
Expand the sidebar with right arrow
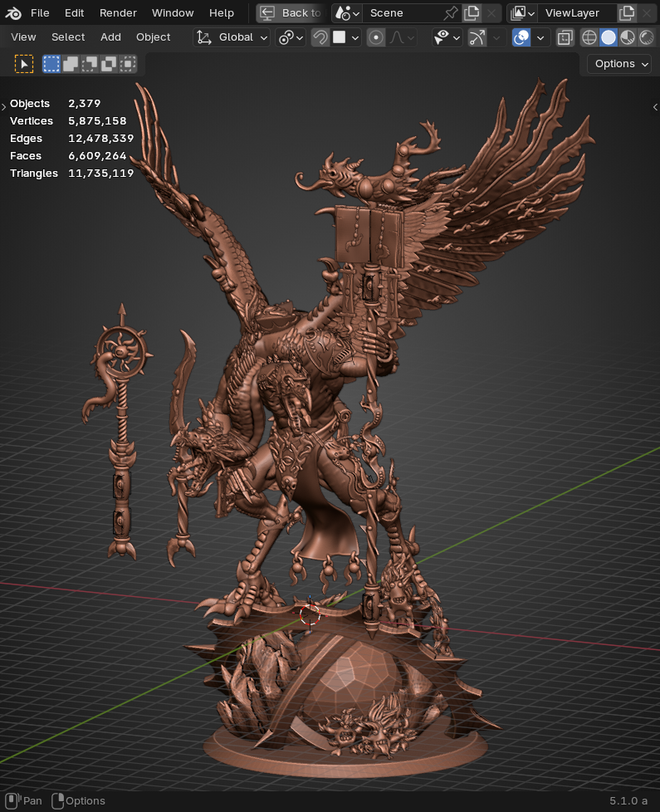coord(655,106)
